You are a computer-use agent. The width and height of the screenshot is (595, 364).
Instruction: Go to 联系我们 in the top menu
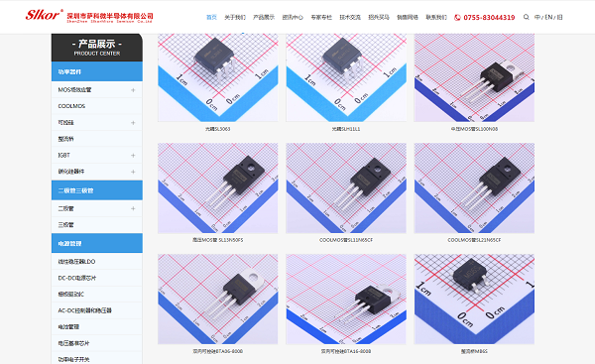[436, 17]
